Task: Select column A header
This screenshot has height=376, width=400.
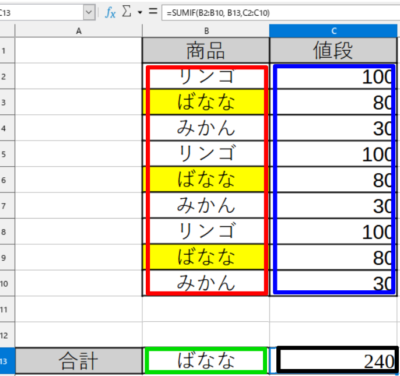Action: tap(79, 31)
